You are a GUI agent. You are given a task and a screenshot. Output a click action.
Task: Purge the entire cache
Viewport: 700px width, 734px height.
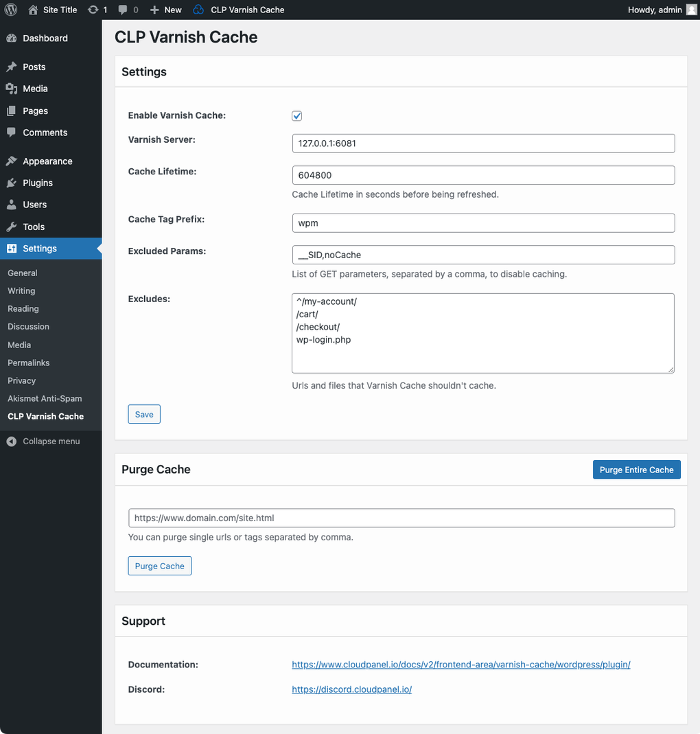(x=636, y=470)
